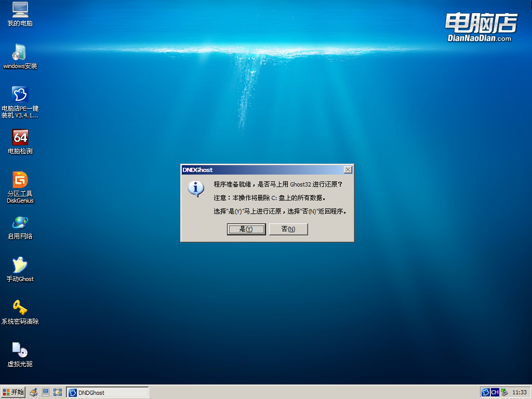Click the DNDGhost taskbar button

click(x=108, y=392)
